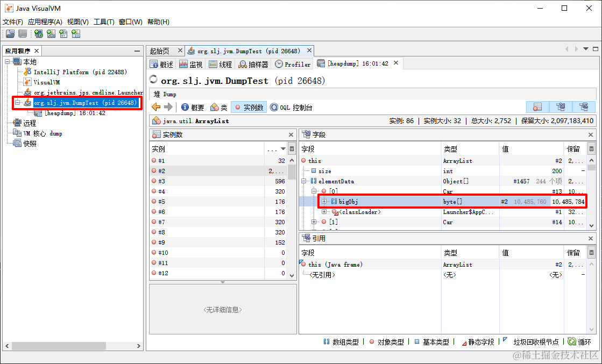The width and height of the screenshot is (602, 364).
Task: Close the 应用程序 side panel
Action: [x=37, y=51]
